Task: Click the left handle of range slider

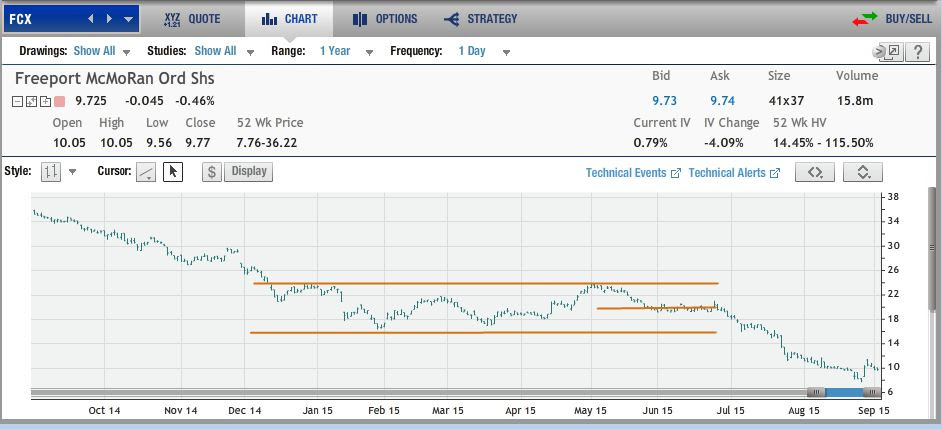Action: click(x=816, y=392)
